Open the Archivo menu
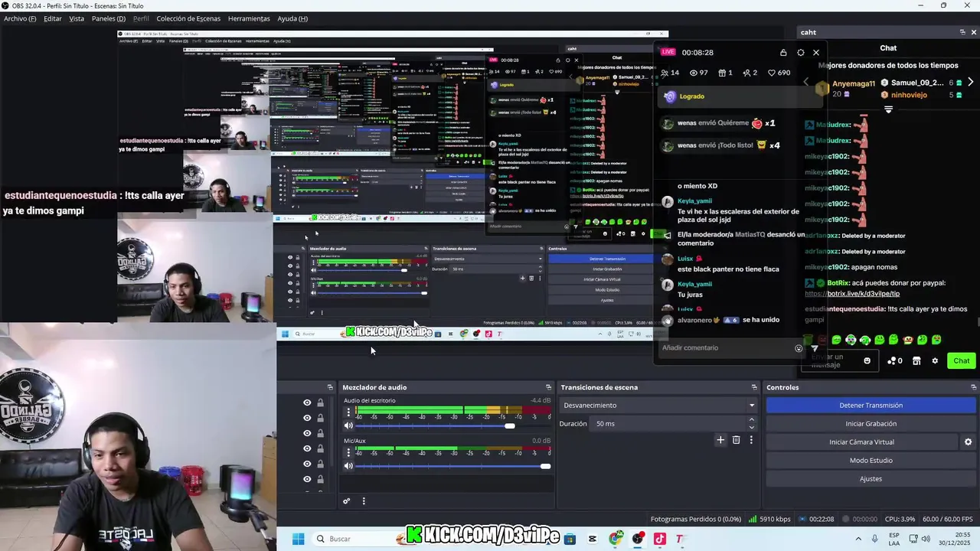Screen dimensions: 980x551 pos(20,18)
